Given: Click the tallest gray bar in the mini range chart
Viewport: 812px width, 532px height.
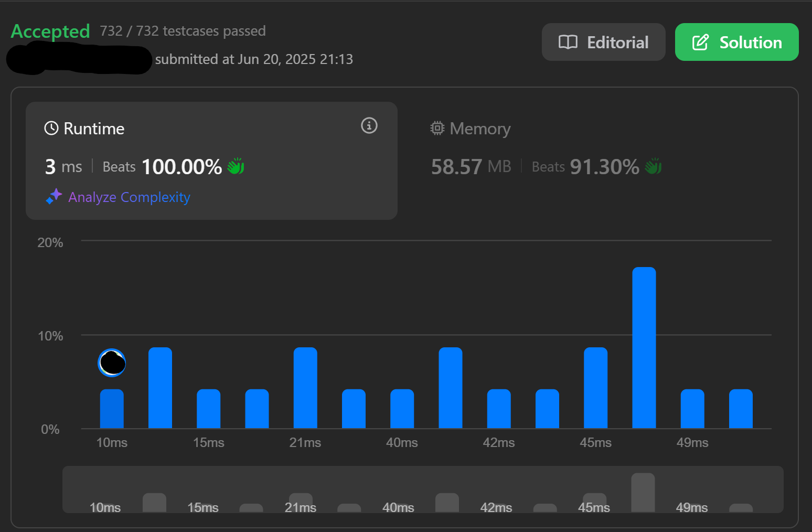Looking at the screenshot, I should (643, 493).
